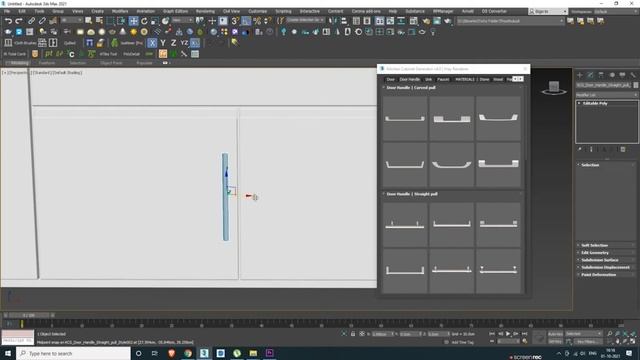
Task: Open the named selection sets dropdown
Action: pyautogui.click(x=305, y=20)
